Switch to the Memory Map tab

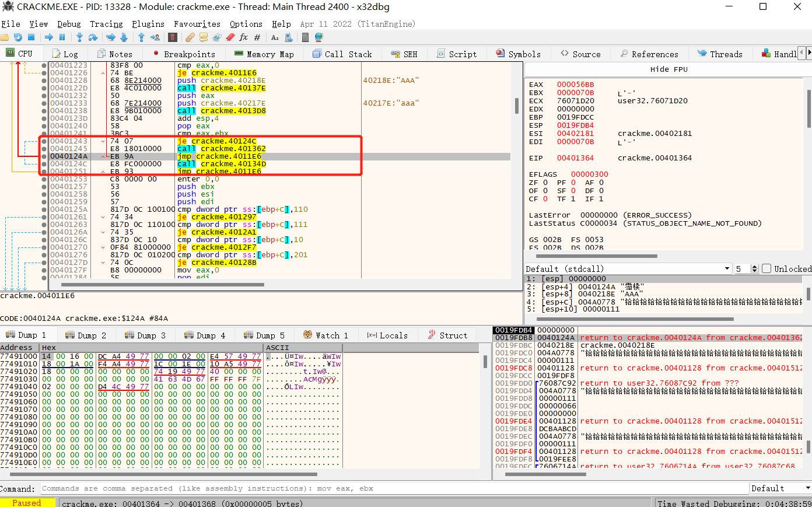tap(264, 54)
